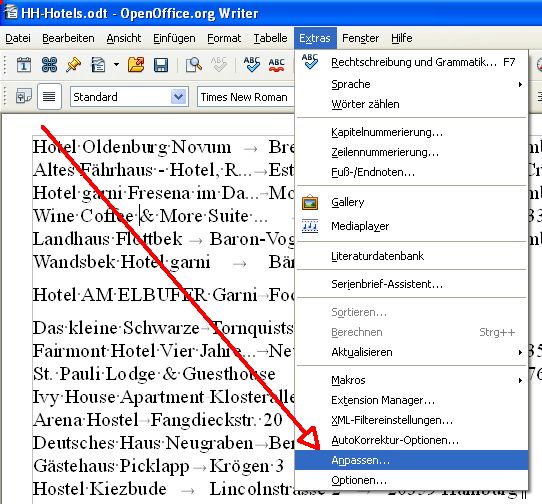Click the Times New Roman font field
This screenshot has height=504, width=542.
[x=245, y=97]
